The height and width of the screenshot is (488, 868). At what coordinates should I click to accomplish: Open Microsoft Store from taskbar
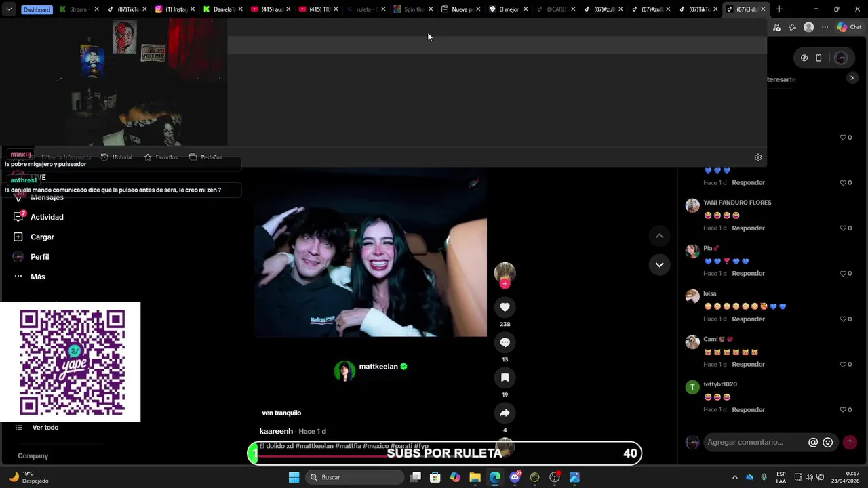(435, 477)
